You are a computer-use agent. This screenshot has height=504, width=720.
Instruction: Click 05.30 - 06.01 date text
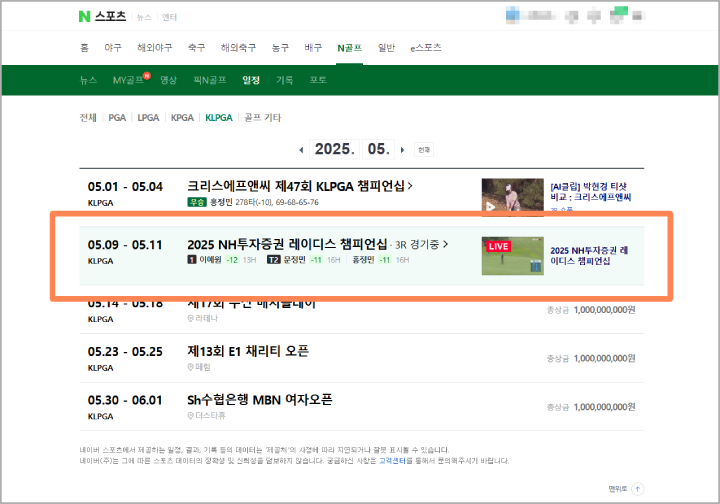[x=125, y=401]
